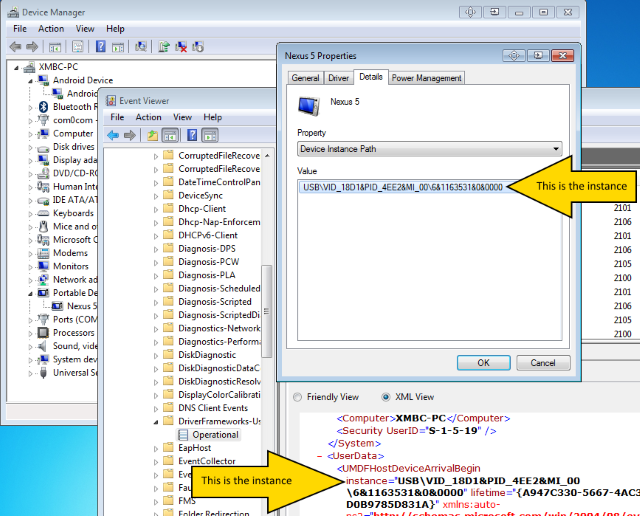Select the Friendly View radio button

click(x=298, y=397)
